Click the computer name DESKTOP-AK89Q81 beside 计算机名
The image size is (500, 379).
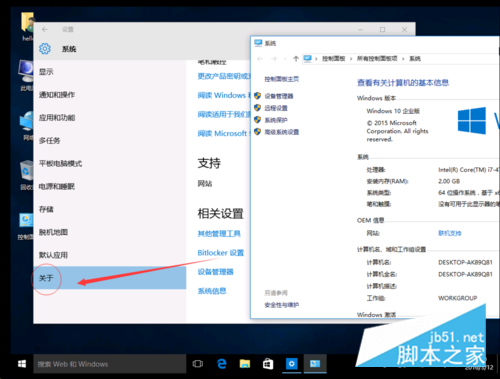click(x=465, y=262)
